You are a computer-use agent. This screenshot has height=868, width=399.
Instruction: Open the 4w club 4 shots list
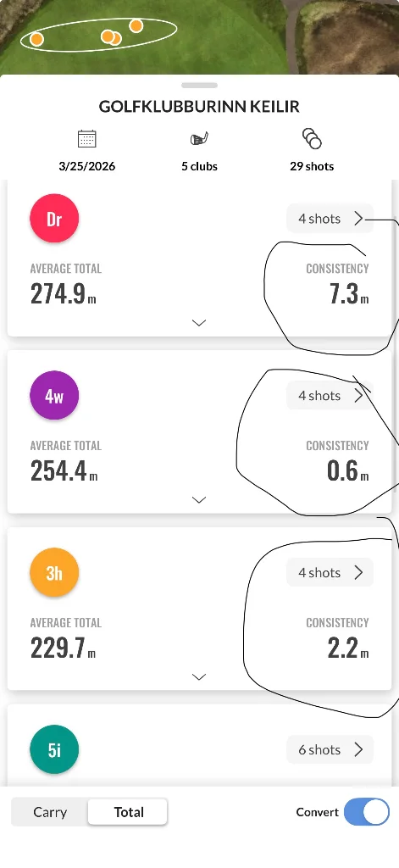click(x=330, y=396)
